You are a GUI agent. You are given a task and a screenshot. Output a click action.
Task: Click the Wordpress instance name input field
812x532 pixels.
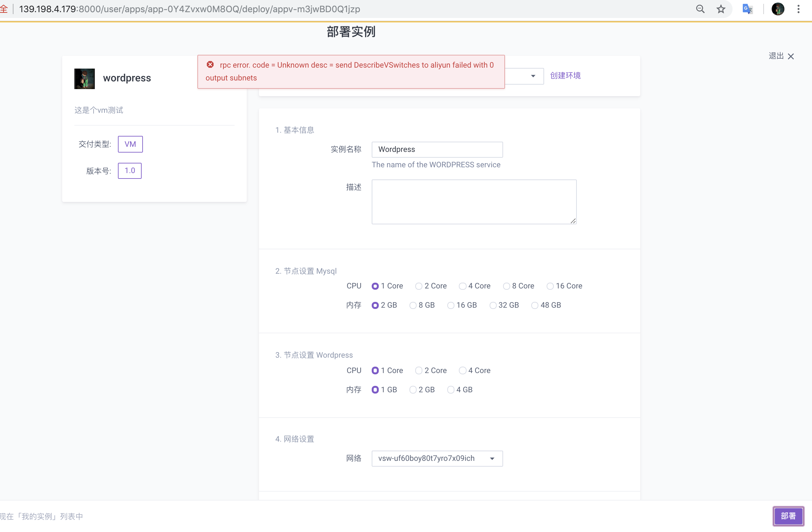pyautogui.click(x=437, y=149)
